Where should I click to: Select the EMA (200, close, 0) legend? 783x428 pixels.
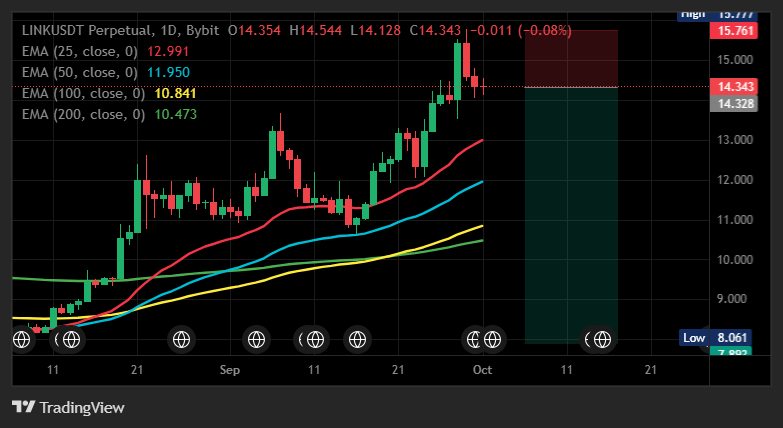(83, 114)
